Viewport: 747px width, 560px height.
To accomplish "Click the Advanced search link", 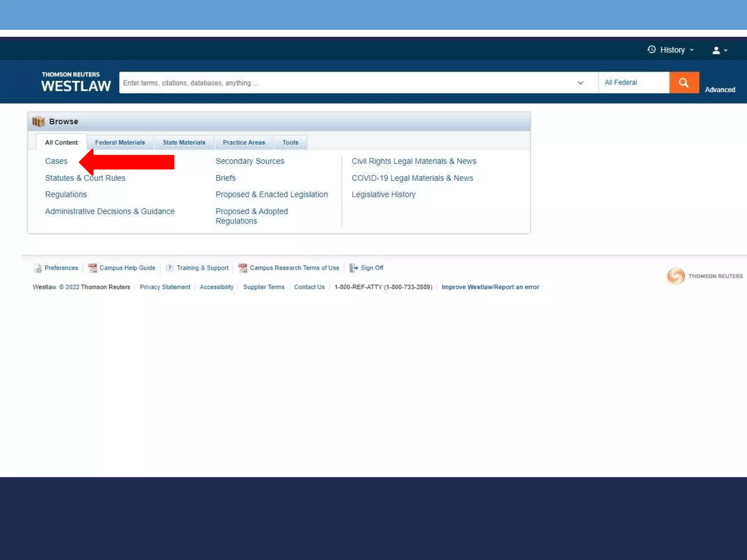I will 720,90.
